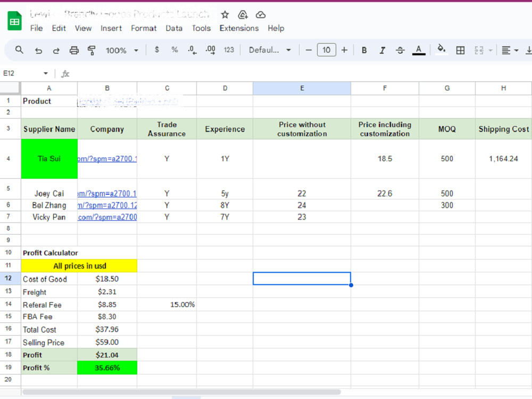Expand the name box dropdown arrow

coord(45,73)
